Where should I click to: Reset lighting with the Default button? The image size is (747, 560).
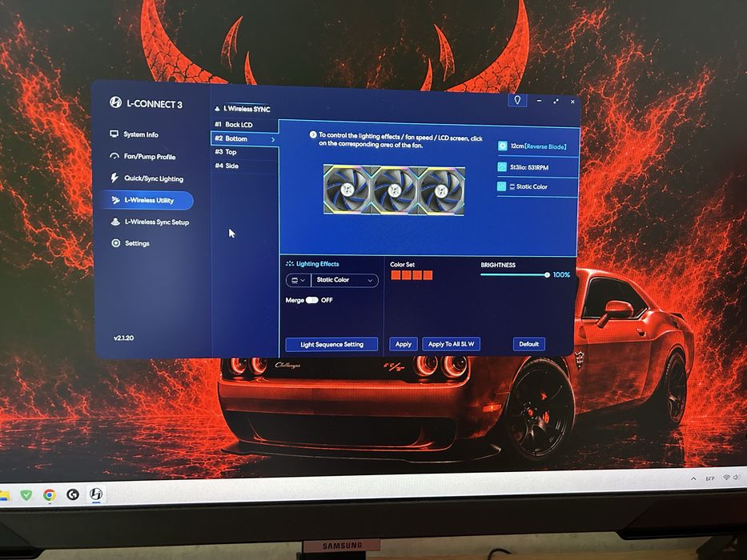coord(528,344)
